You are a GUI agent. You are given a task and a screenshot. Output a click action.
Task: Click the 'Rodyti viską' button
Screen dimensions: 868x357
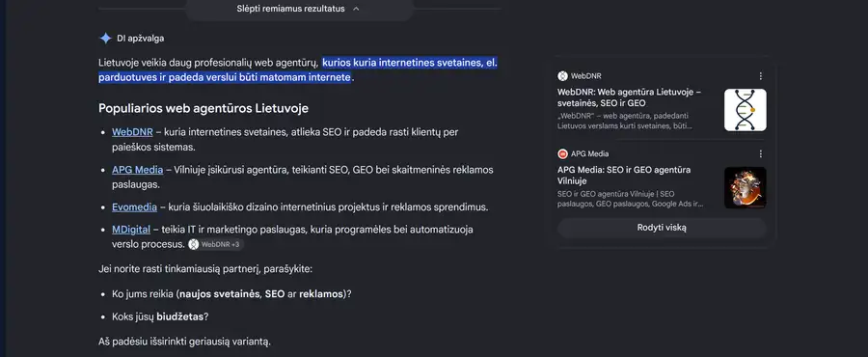(x=662, y=228)
